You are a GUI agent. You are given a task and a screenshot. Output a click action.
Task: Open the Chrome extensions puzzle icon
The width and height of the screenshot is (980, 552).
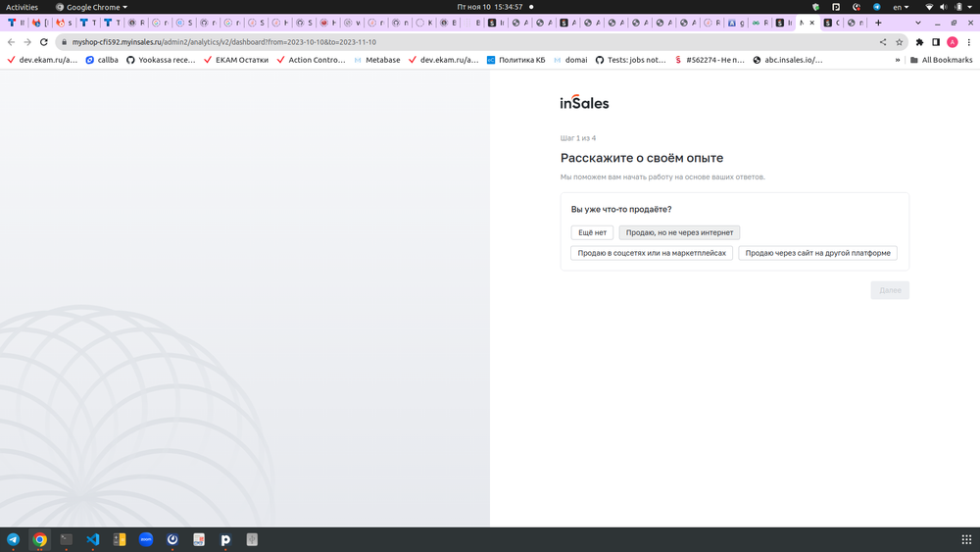point(919,42)
